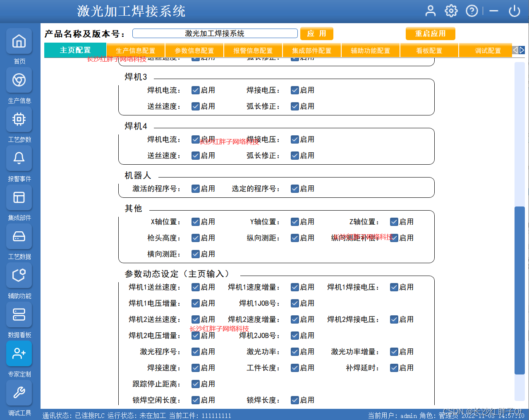Viewport: 529px width, 420px height.
Task: Click the 当前用户: admin status text
Action: tap(393, 415)
